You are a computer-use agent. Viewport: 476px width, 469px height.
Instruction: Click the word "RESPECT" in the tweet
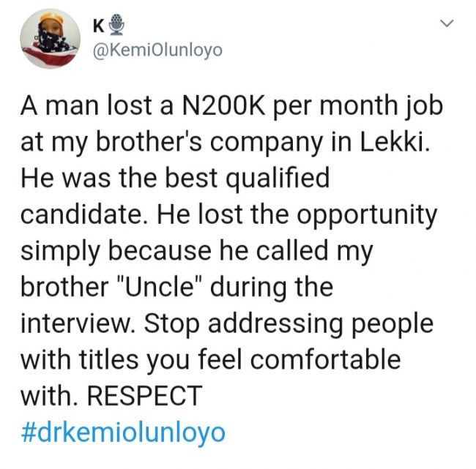coord(144,396)
